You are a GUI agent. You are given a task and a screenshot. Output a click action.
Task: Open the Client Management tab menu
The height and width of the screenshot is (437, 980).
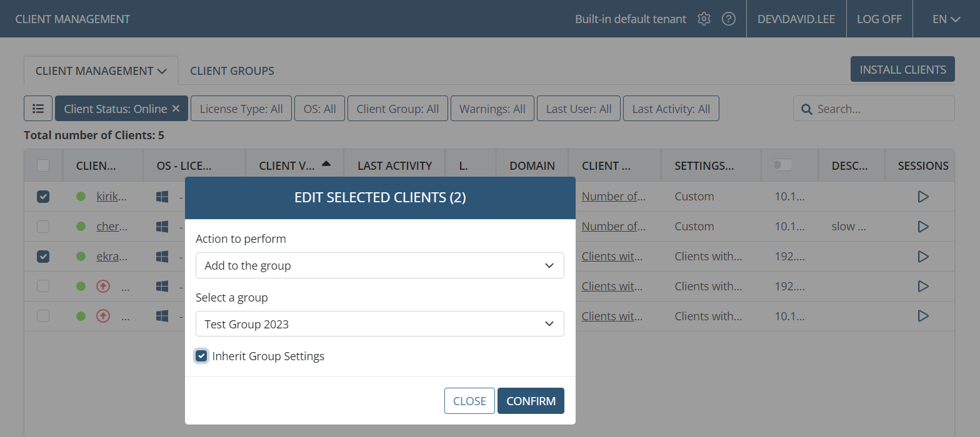[101, 71]
